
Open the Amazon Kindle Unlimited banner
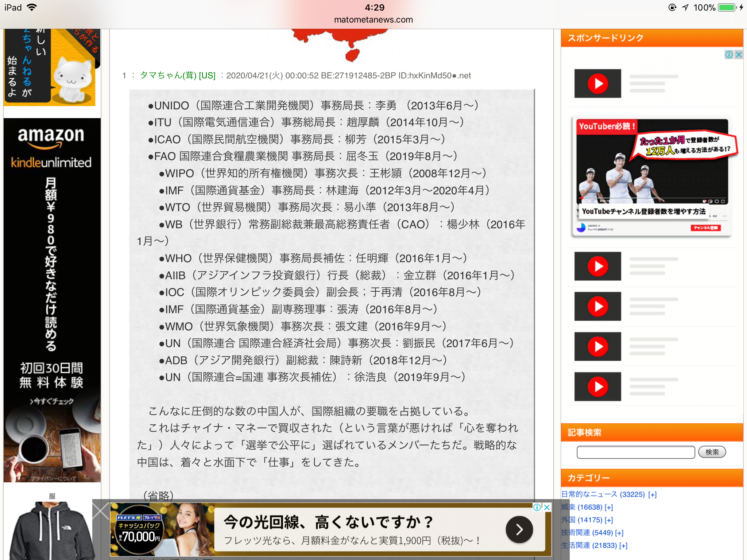pyautogui.click(x=52, y=300)
